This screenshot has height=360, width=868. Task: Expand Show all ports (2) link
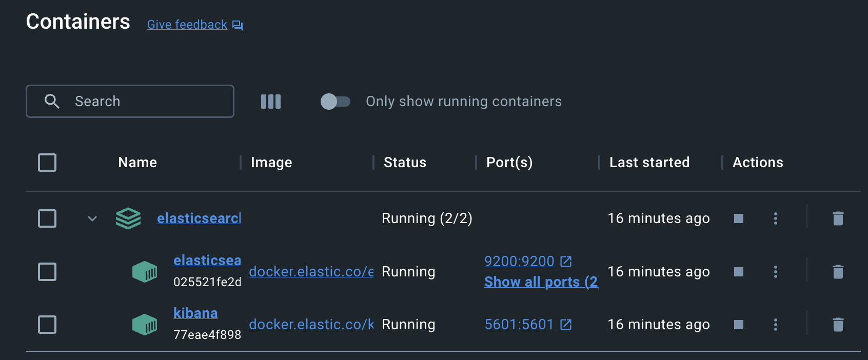pos(542,282)
